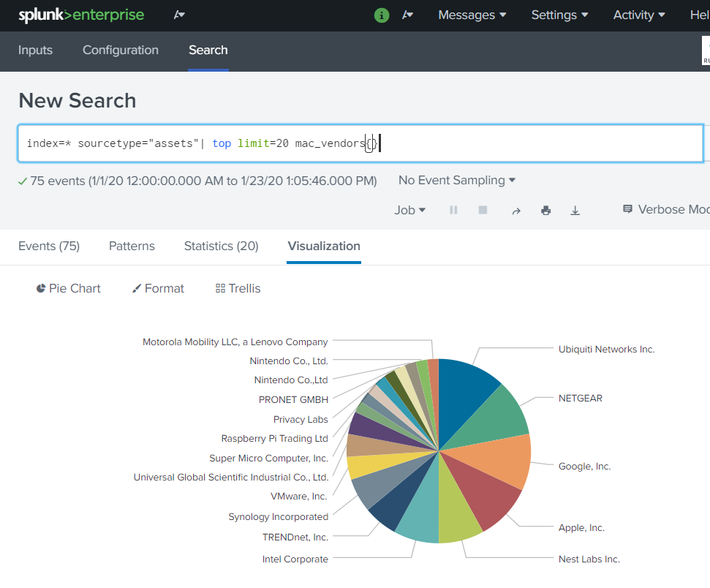Print the search results
This screenshot has height=588, width=710.
545,211
